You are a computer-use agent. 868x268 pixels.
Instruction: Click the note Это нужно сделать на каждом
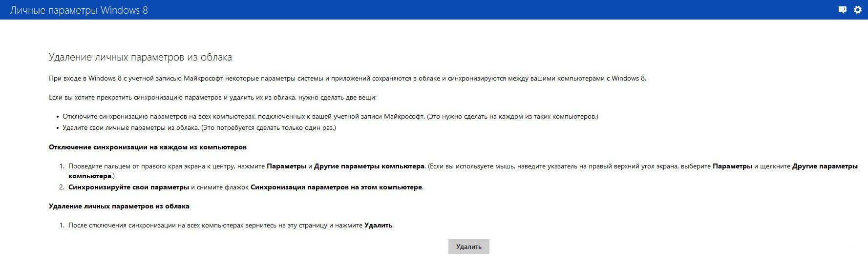[x=512, y=117]
